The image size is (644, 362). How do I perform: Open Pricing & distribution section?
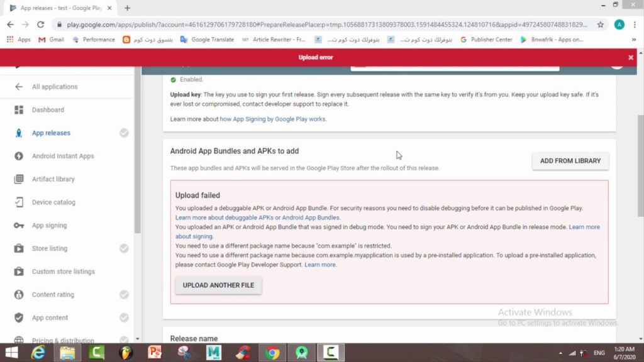pyautogui.click(x=63, y=340)
